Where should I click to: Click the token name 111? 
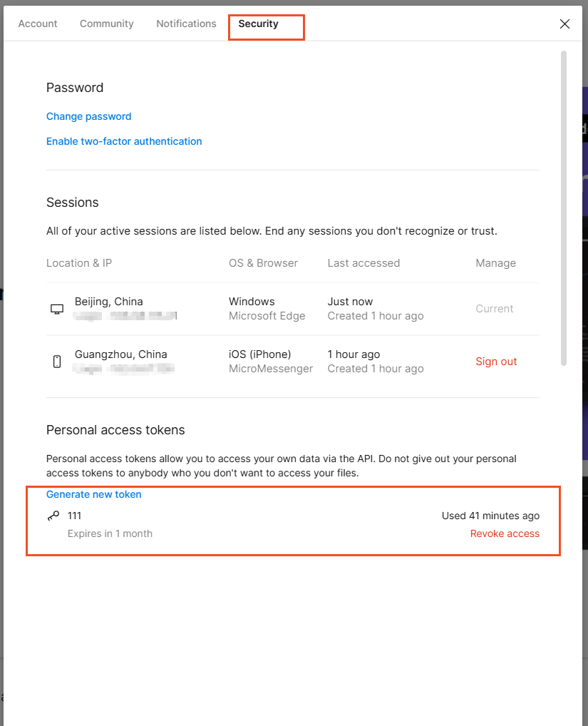(x=75, y=516)
